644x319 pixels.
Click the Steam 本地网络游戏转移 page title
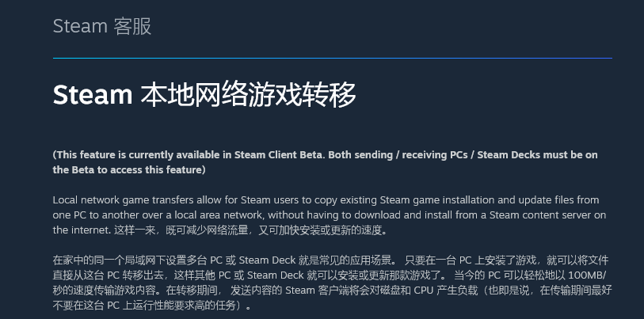click(204, 94)
